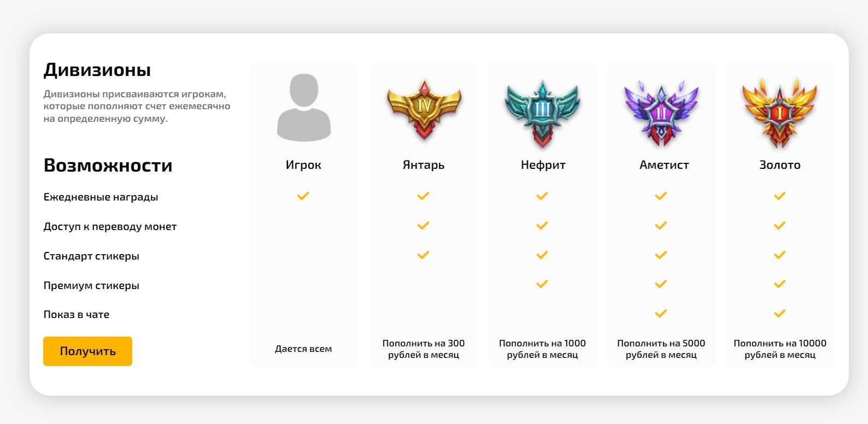The image size is (868, 424).
Task: Select the Золото division I badge
Action: click(x=780, y=113)
